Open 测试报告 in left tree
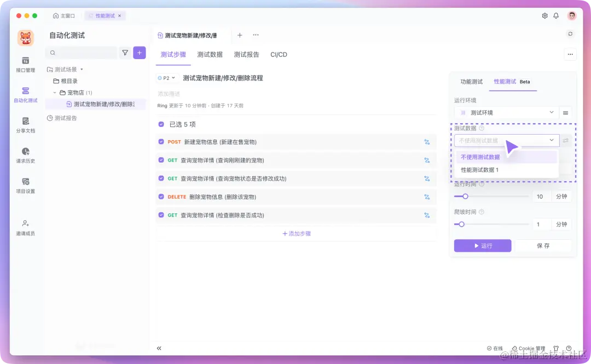The height and width of the screenshot is (364, 591). (62, 118)
